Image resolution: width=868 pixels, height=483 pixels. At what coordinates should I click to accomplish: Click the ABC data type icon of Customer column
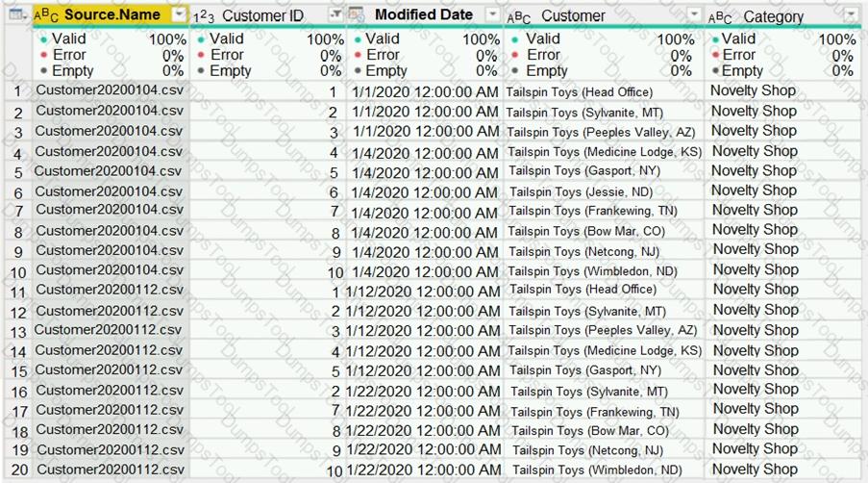[x=518, y=16]
